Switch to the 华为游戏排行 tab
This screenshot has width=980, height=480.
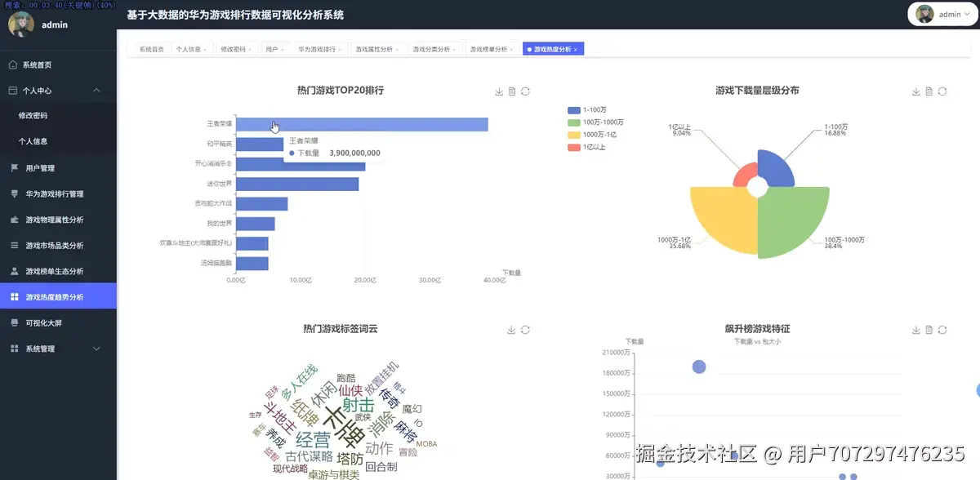coord(320,49)
